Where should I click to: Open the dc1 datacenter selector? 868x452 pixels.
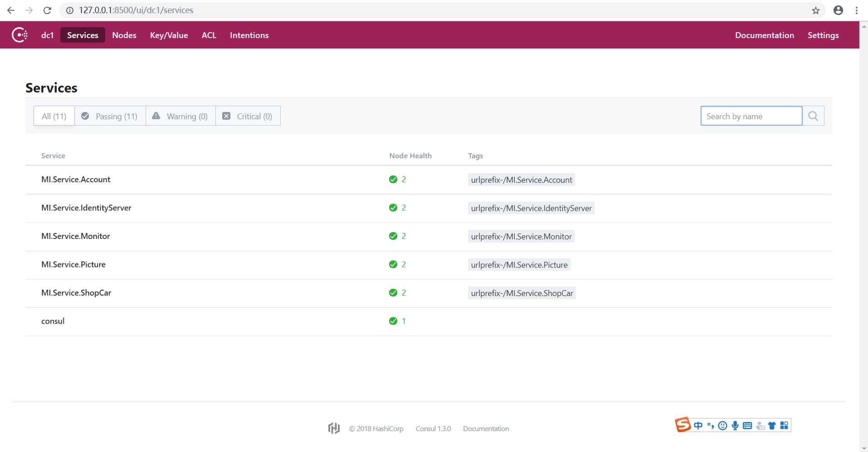[47, 35]
